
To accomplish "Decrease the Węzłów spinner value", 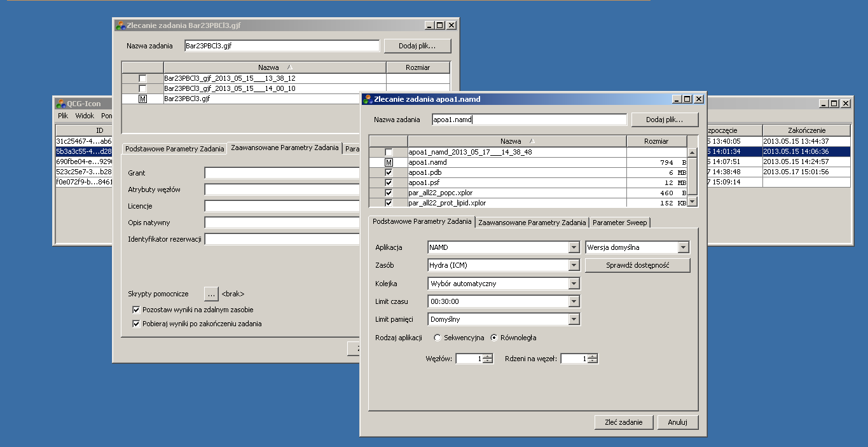I will coord(488,361).
